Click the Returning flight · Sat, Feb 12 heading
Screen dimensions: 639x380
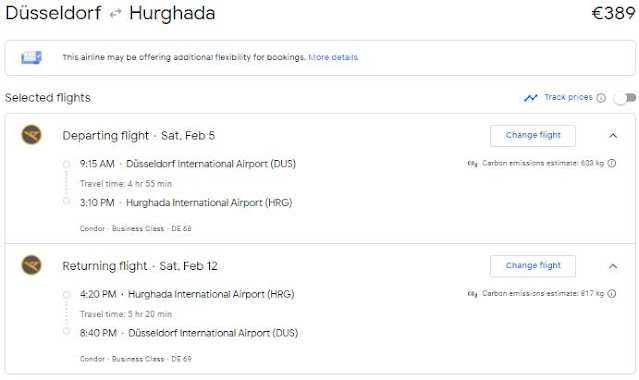140,266
